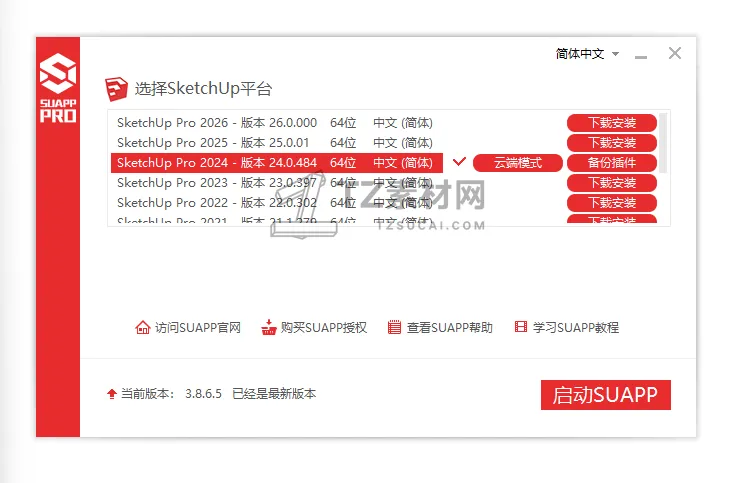Viewport: 756px width, 483px height.
Task: Click the 选择SketchUp平台 heading
Action: tap(203, 89)
